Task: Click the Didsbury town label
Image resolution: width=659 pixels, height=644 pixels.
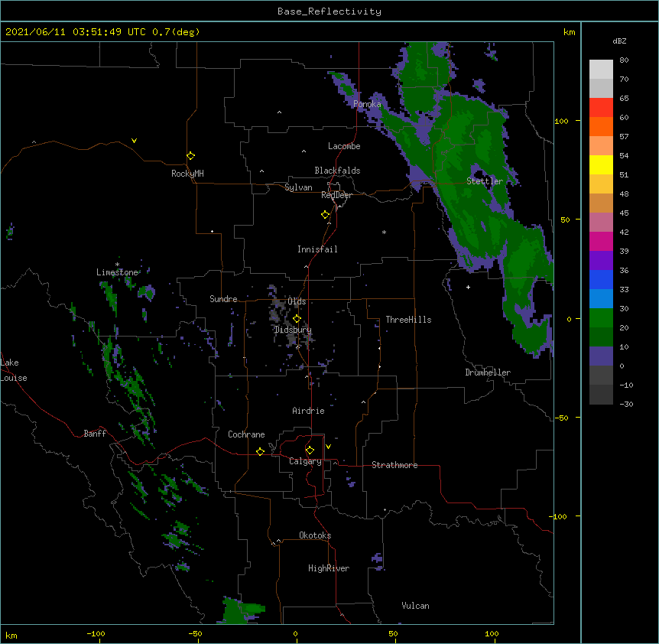Action: (293, 330)
